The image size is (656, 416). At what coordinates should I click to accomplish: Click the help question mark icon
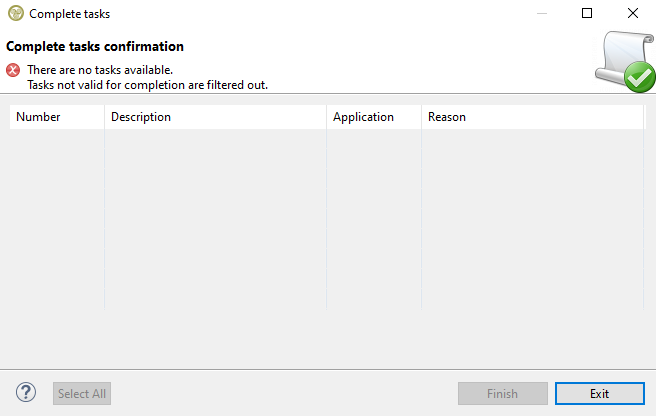[x=27, y=393]
